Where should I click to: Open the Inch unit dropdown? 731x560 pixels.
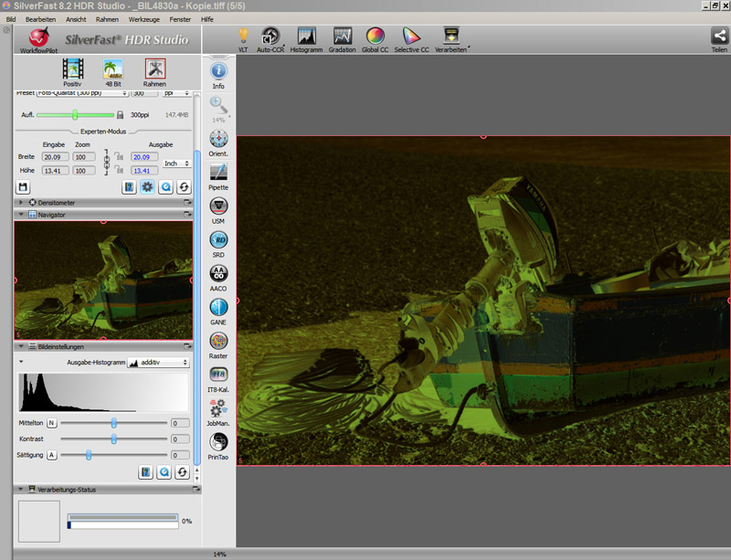[x=175, y=163]
